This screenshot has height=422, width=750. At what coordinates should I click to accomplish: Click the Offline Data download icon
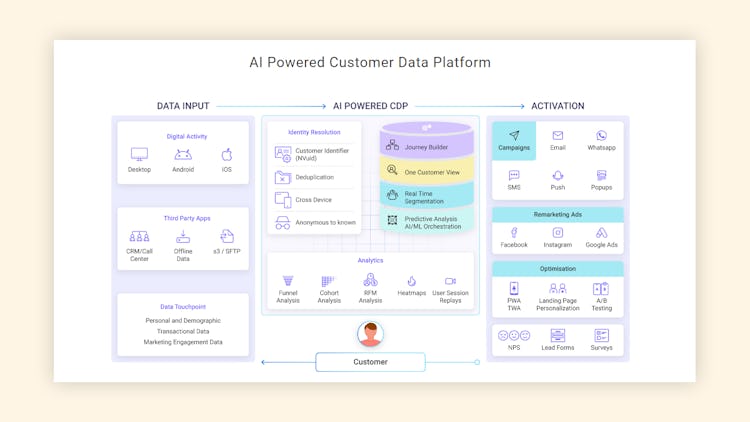(x=183, y=236)
